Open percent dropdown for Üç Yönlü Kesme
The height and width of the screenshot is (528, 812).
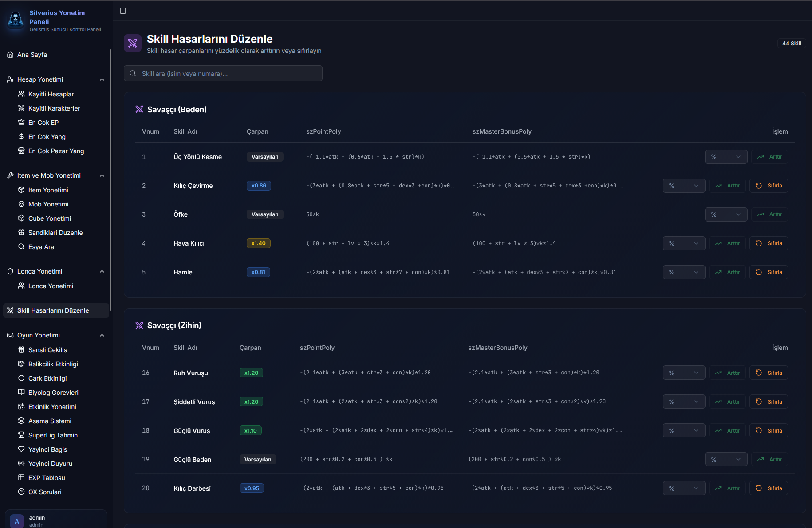point(726,157)
